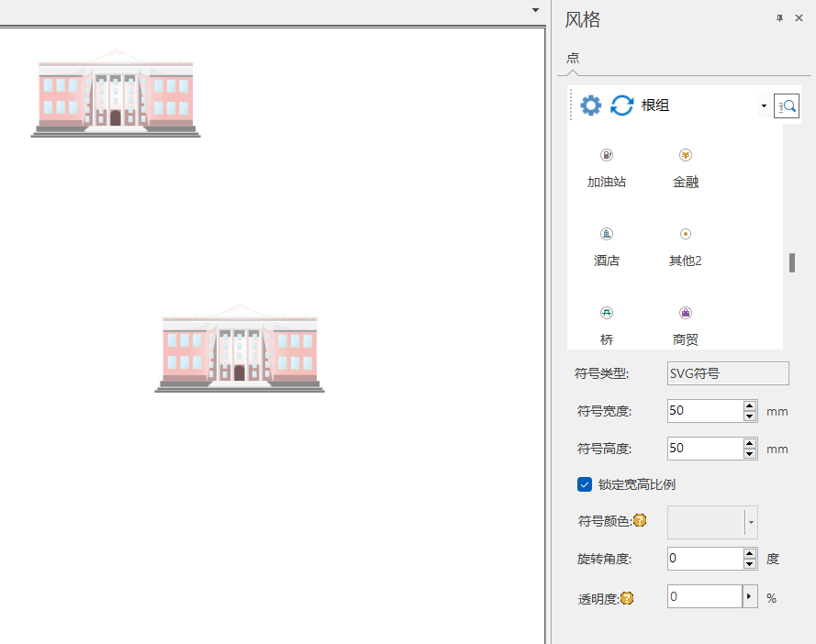Open help for 透明度

point(627,598)
